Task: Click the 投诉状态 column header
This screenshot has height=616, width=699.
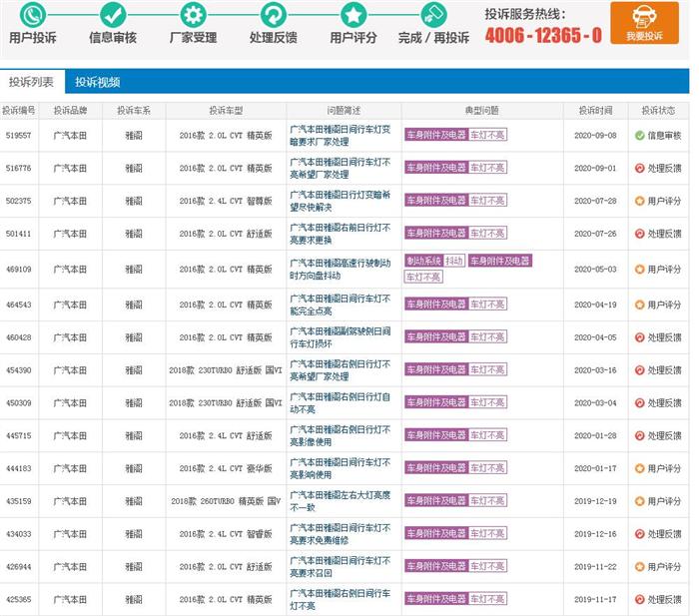Action: (x=658, y=111)
